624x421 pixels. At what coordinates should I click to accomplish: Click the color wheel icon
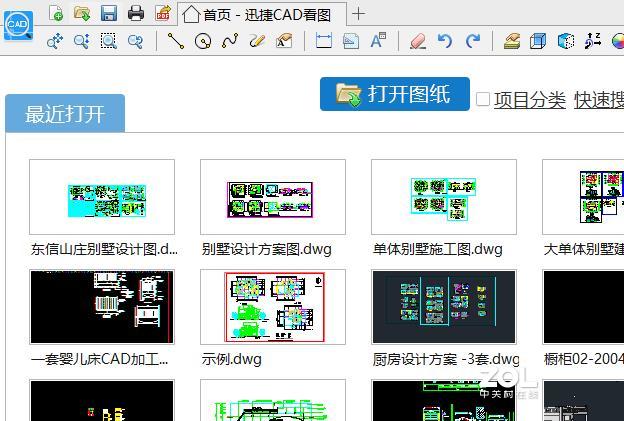click(618, 41)
